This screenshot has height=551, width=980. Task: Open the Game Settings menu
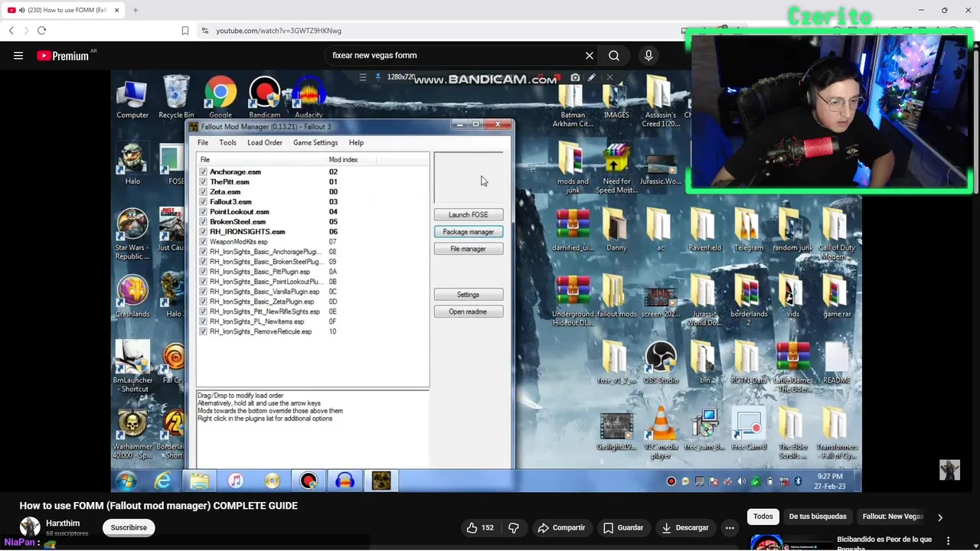click(x=315, y=142)
